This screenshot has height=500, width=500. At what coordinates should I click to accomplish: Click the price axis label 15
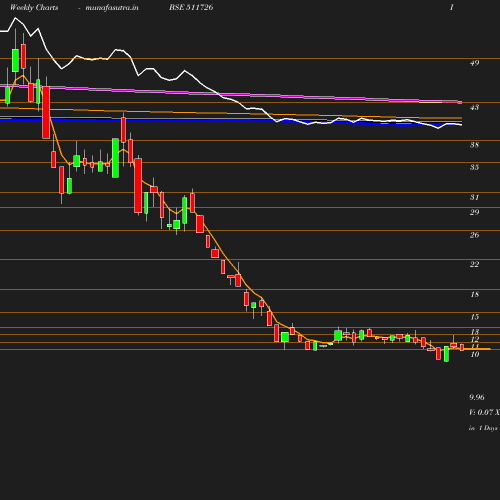(x=474, y=317)
